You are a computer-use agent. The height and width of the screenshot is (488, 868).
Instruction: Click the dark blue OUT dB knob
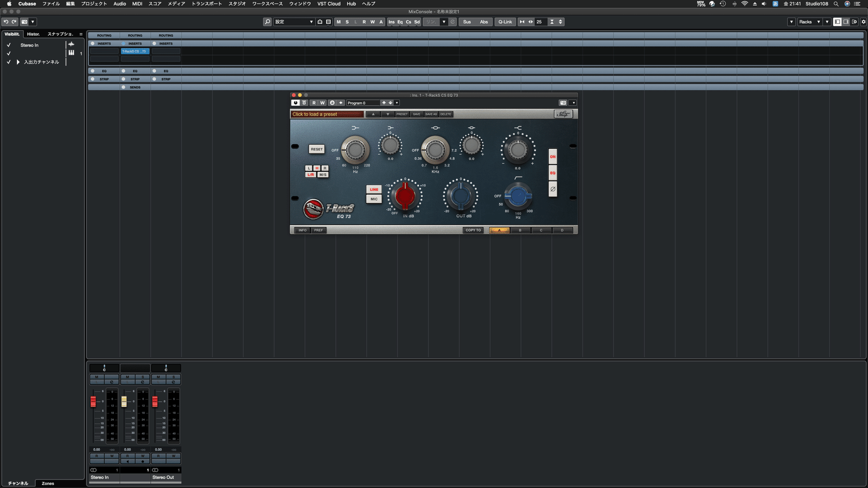coord(461,196)
